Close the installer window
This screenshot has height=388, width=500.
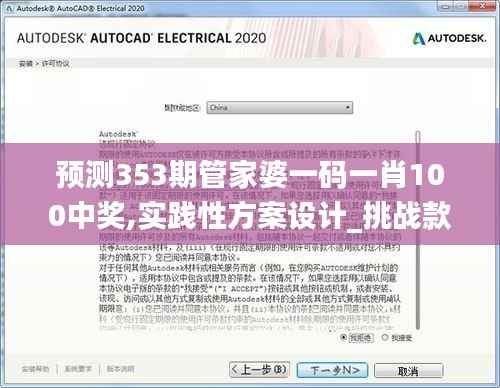[x=483, y=6]
